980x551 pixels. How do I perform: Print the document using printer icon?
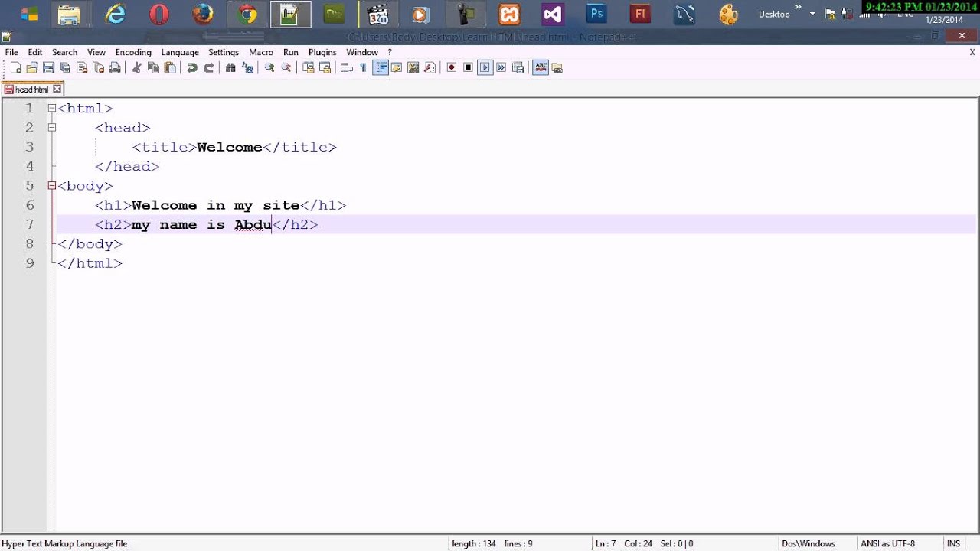(x=115, y=68)
